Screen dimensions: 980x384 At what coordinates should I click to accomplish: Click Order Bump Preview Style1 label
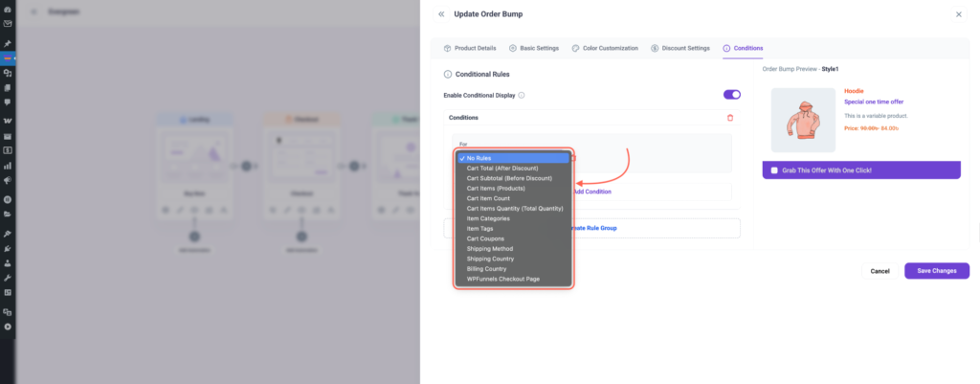(800, 69)
